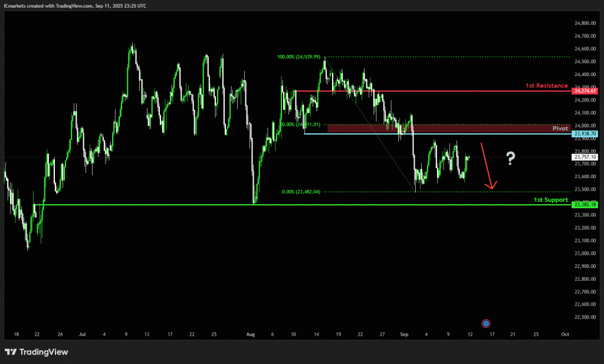Click the 22,500.00 price axis value
Viewport: 604px width, 364px height.
pos(585,317)
